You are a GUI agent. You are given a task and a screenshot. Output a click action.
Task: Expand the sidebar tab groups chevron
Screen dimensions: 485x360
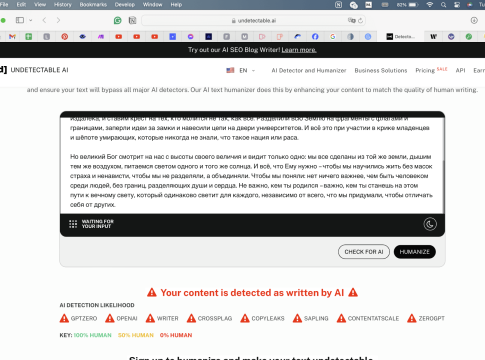click(30, 20)
